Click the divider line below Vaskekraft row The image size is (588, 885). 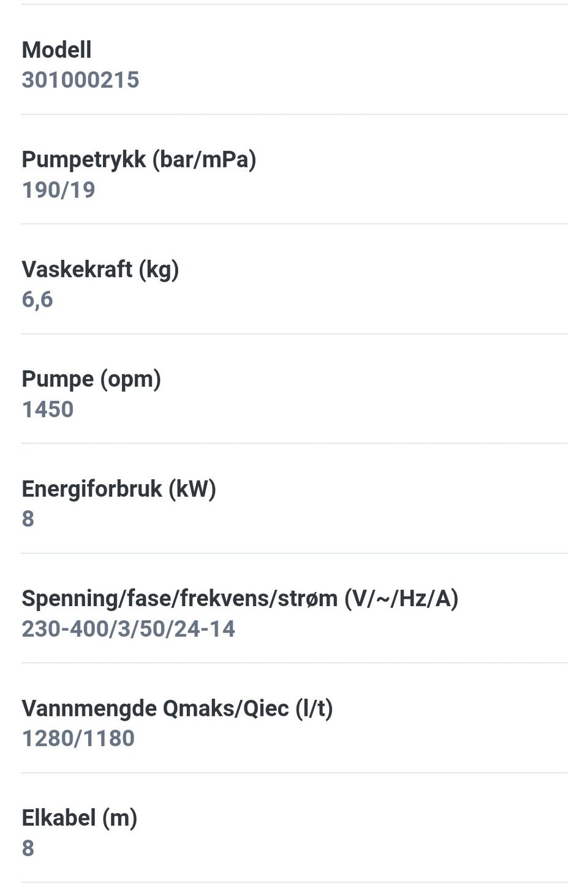tap(295, 334)
